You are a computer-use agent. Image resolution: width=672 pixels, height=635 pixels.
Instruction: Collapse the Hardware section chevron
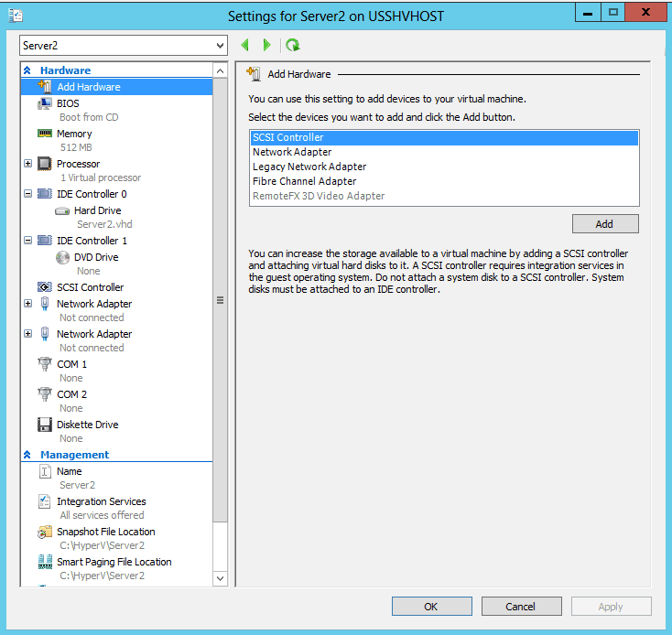pyautogui.click(x=27, y=70)
